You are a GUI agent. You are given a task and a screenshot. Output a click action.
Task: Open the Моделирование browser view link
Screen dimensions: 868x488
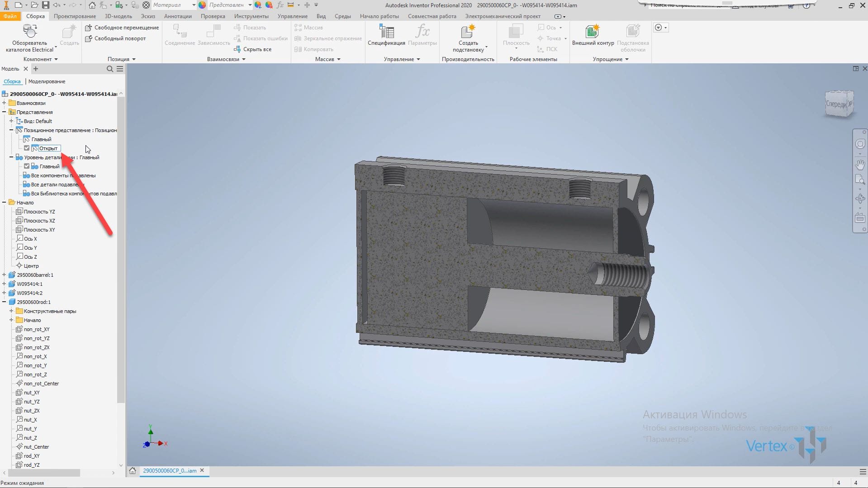pos(47,81)
